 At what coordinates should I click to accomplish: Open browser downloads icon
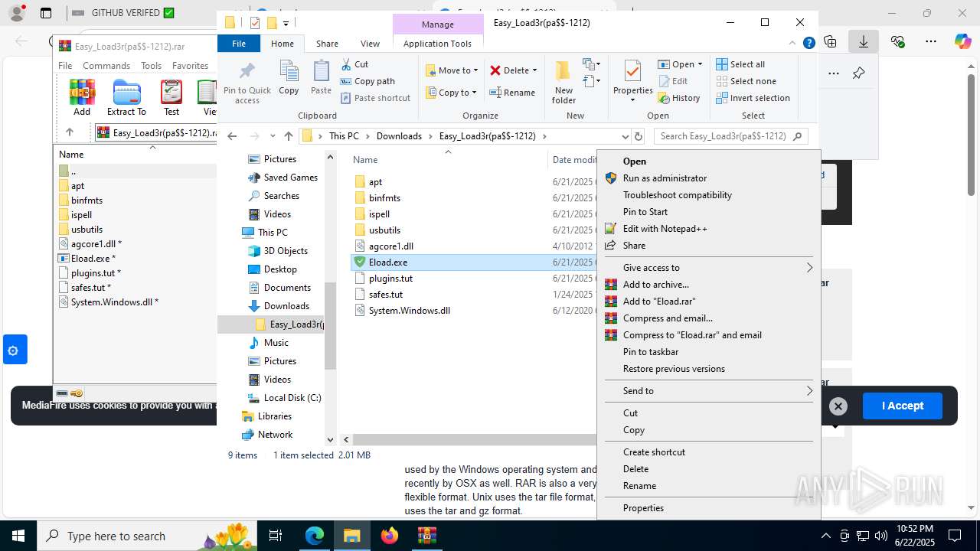tap(863, 42)
